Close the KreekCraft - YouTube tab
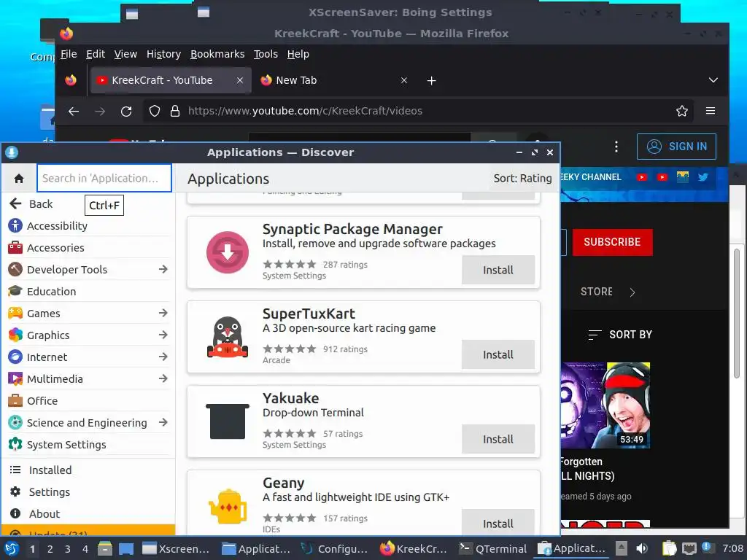 click(x=239, y=80)
